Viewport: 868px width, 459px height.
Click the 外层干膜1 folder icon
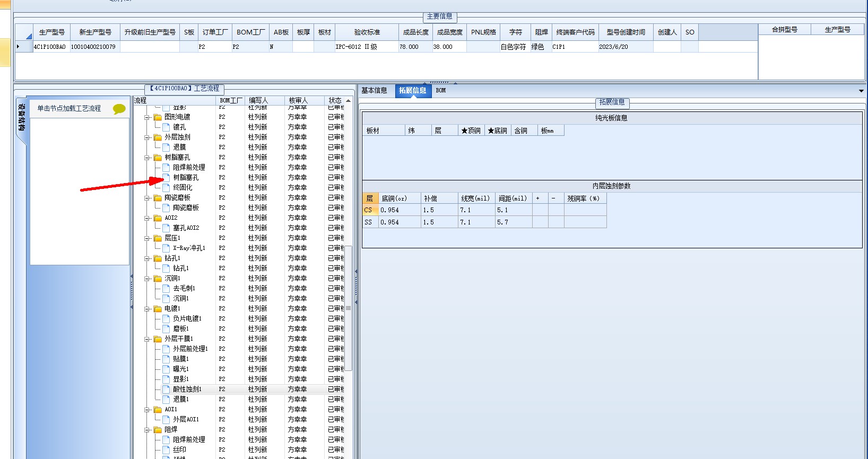tap(158, 339)
